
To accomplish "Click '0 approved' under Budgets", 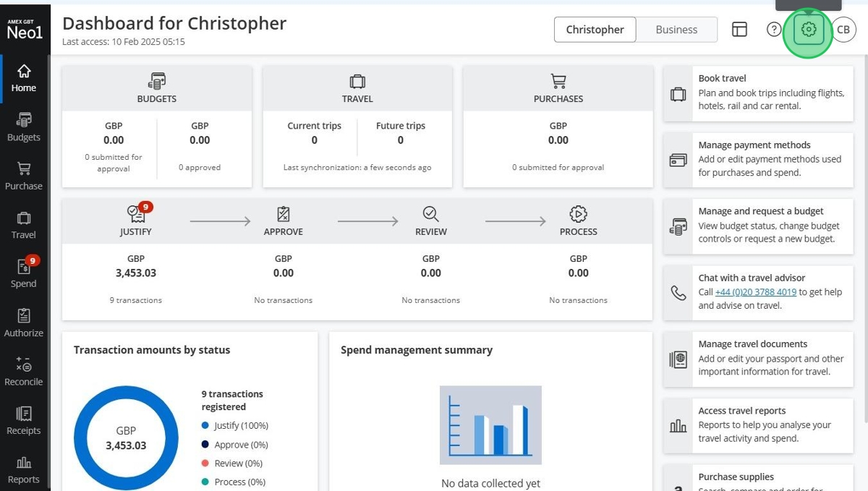I will pos(200,168).
